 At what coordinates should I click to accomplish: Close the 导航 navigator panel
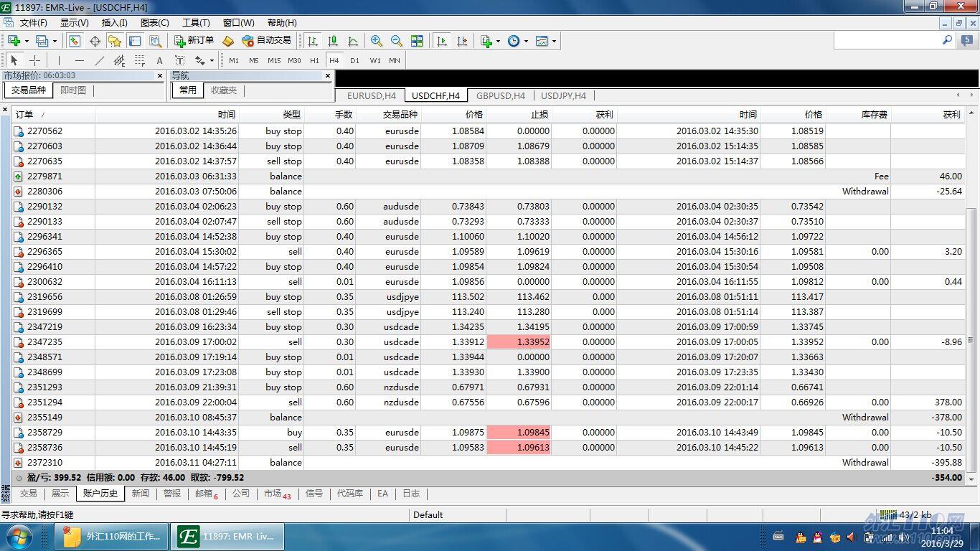click(x=328, y=75)
